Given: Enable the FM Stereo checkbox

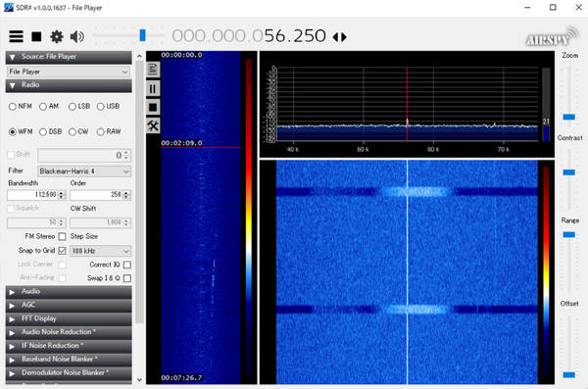Looking at the screenshot, I should pos(63,236).
